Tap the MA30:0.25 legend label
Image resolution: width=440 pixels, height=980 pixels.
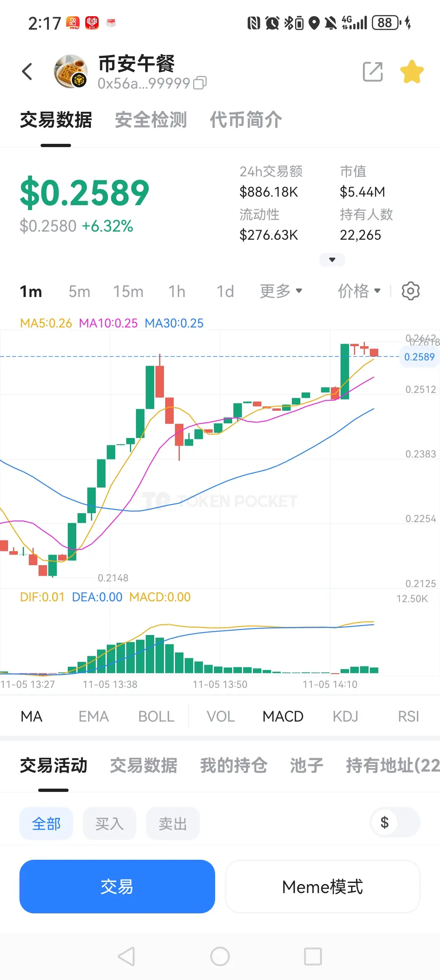click(x=174, y=323)
